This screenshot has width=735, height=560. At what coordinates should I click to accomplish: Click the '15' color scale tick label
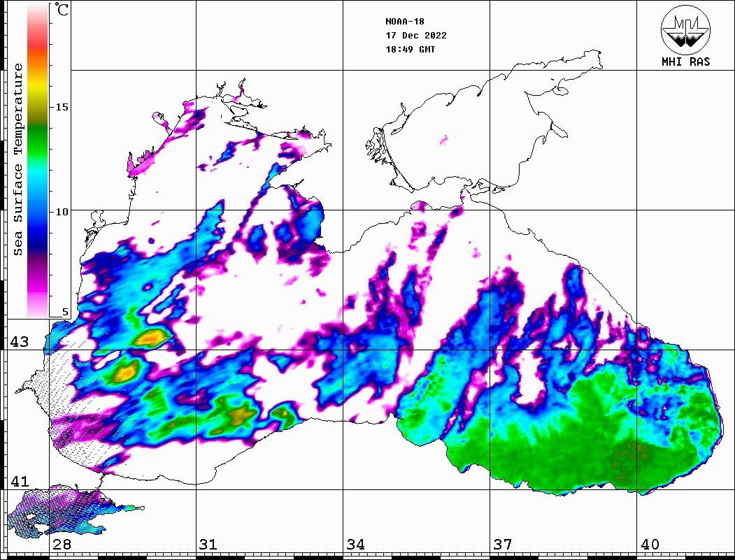coord(62,107)
